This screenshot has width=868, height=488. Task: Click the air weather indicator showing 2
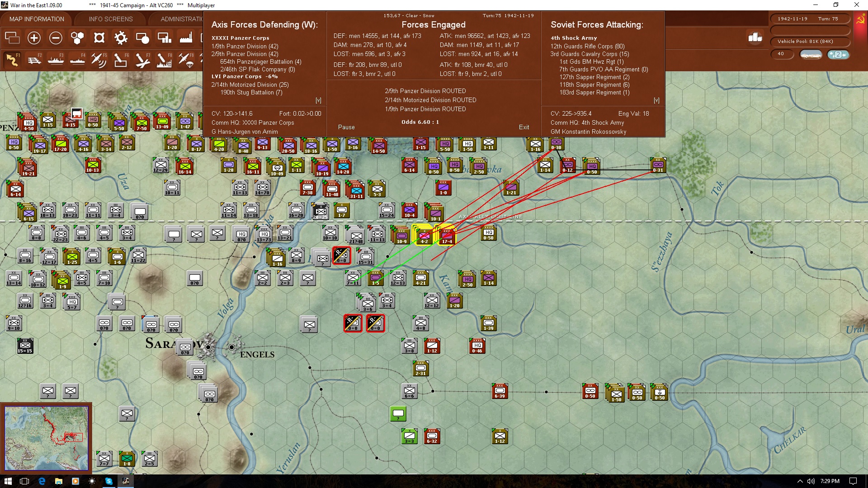click(838, 54)
